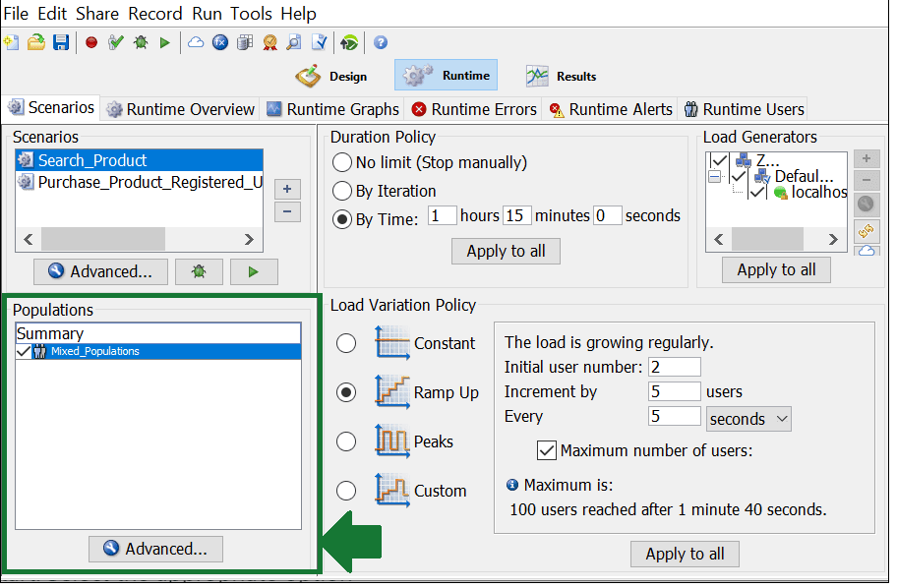The image size is (897, 588).
Task: Switch to the Runtime Graphs tab
Action: pyautogui.click(x=332, y=109)
